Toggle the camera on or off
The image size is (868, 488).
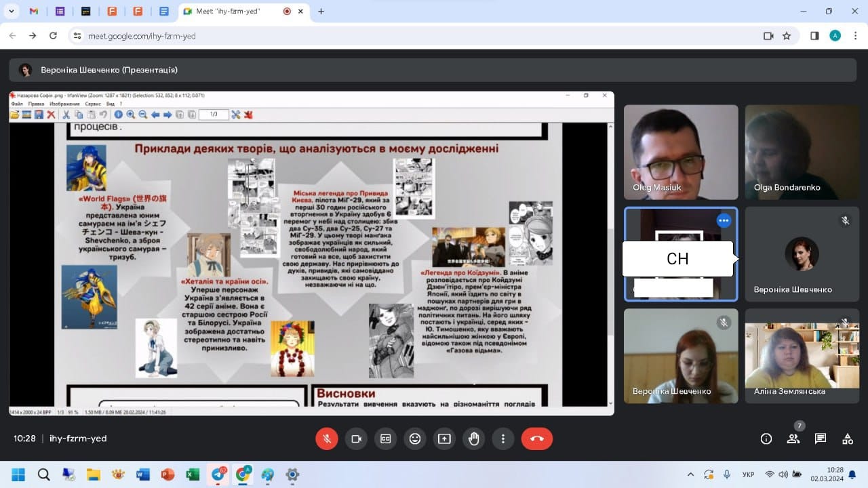[356, 439]
